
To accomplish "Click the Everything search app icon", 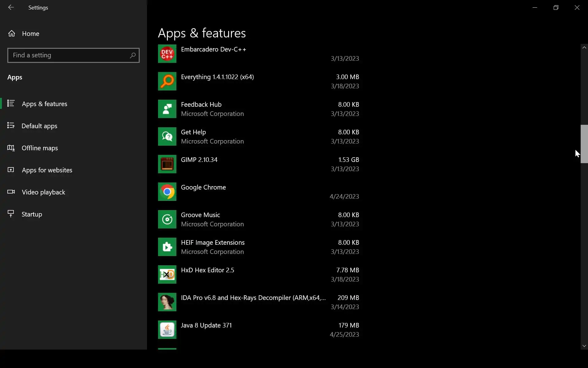I will 167,81.
